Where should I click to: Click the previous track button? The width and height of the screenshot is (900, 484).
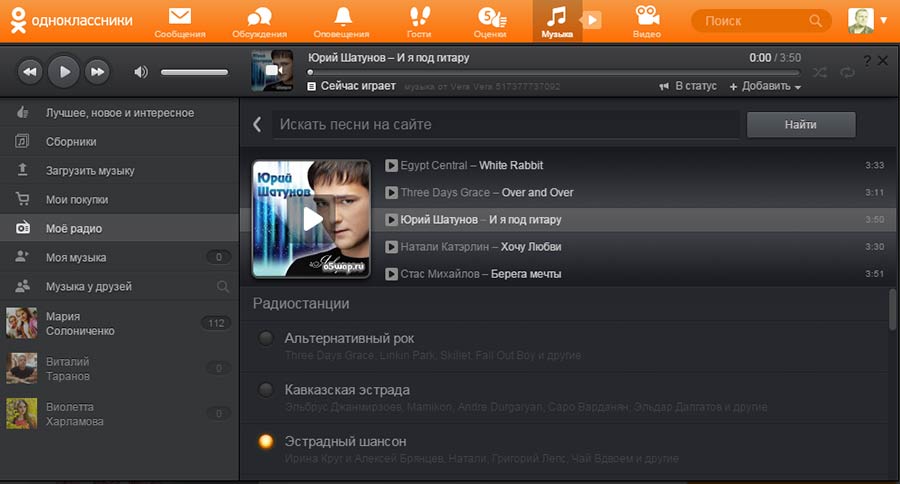[30, 72]
